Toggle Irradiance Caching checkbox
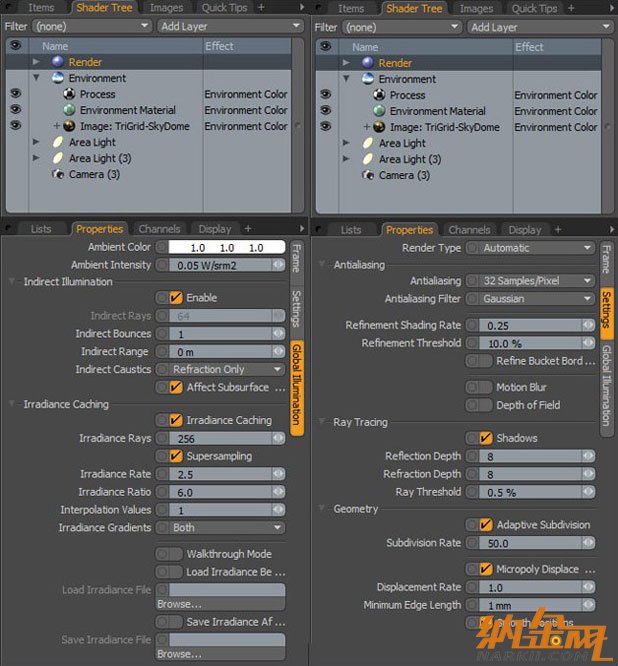The height and width of the screenshot is (666, 618). coord(176,420)
